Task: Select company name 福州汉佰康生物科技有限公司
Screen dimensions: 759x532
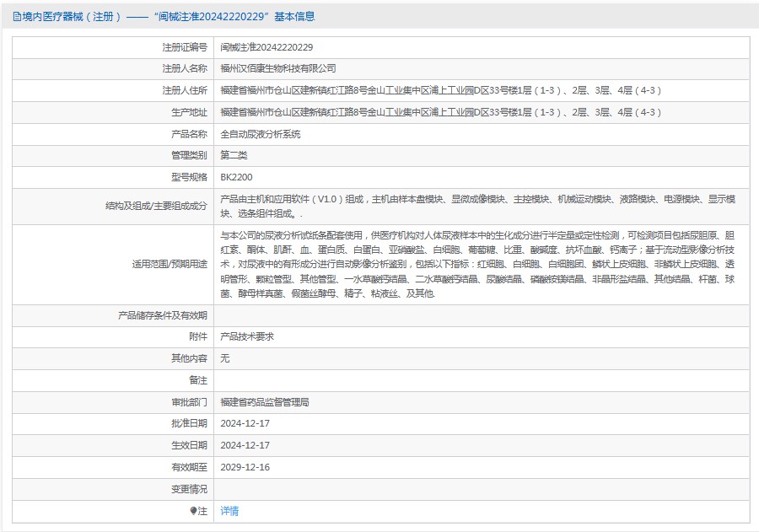Action: [x=277, y=69]
